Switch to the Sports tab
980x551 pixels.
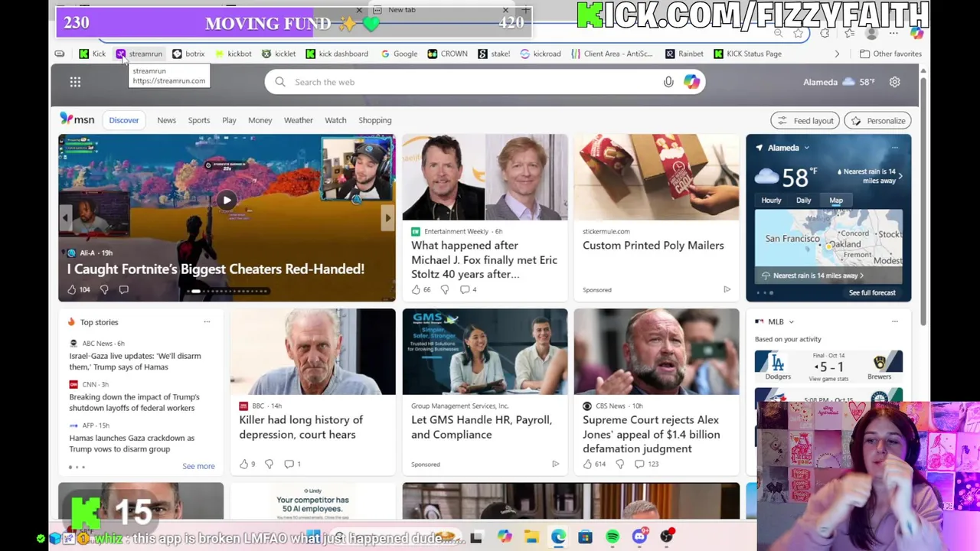198,120
